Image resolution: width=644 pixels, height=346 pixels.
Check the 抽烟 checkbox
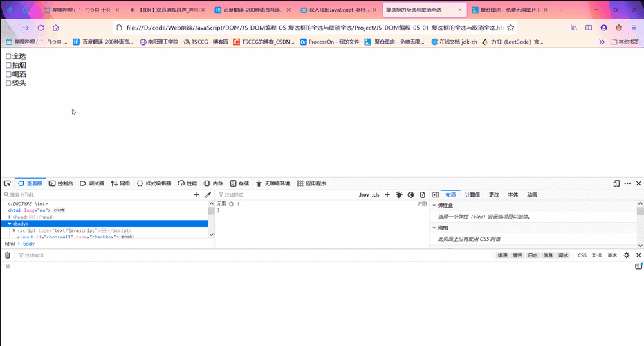[x=9, y=65]
